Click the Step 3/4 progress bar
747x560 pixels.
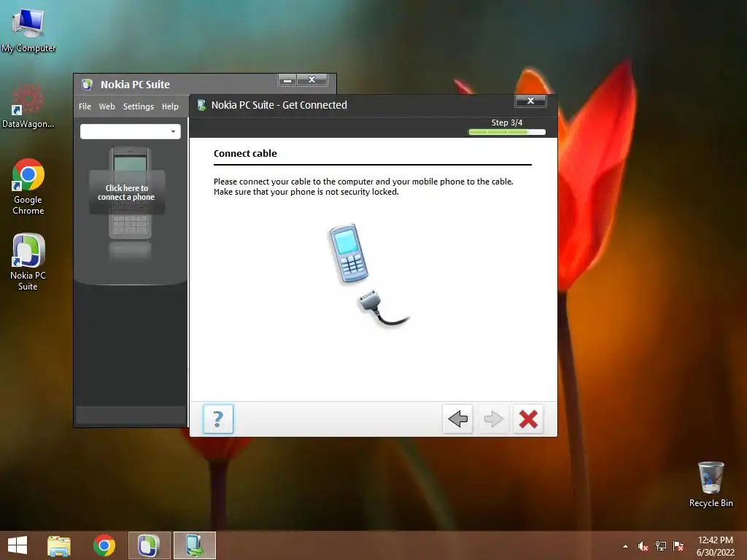pos(507,133)
